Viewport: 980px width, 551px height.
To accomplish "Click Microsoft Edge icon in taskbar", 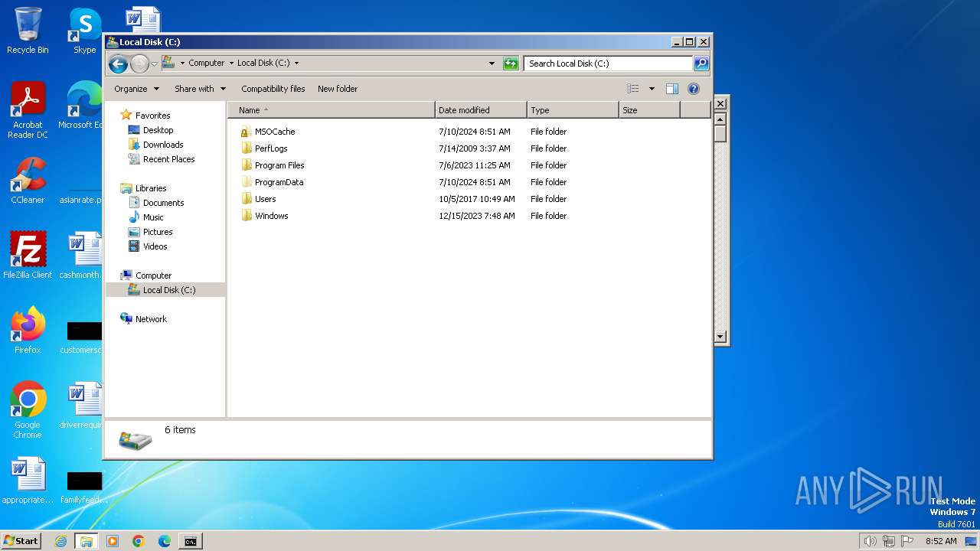I will click(165, 541).
